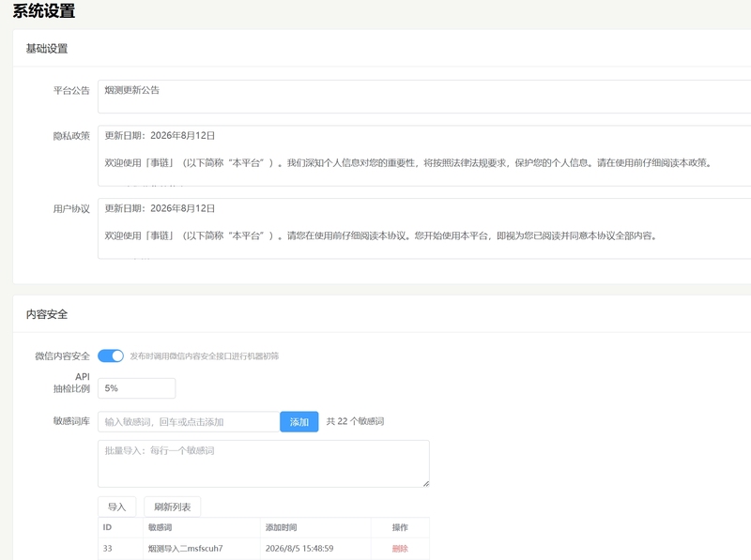Select the 烟测导入二msfscuh7 table cell
751x560 pixels.
185,549
